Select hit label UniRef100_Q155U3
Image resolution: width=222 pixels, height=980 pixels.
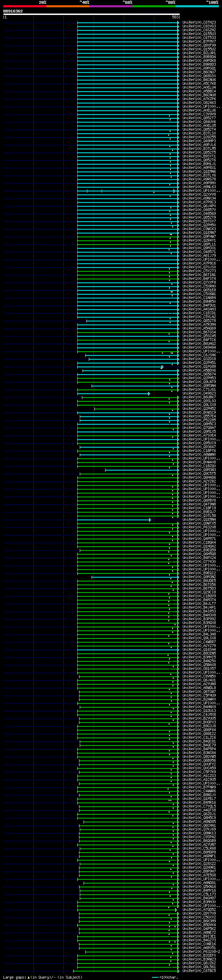tap(199, 34)
